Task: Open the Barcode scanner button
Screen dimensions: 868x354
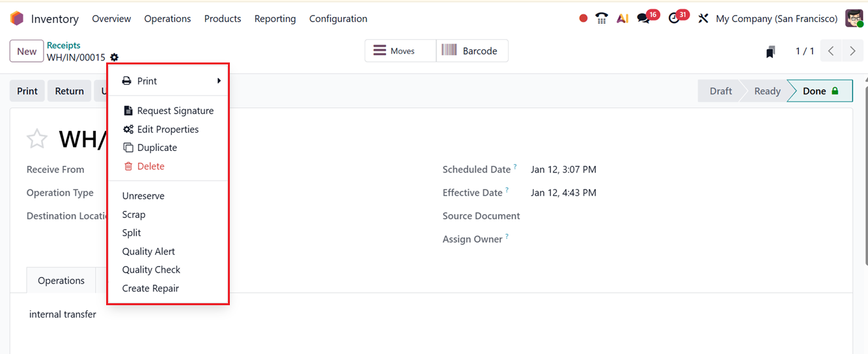Action: point(471,51)
